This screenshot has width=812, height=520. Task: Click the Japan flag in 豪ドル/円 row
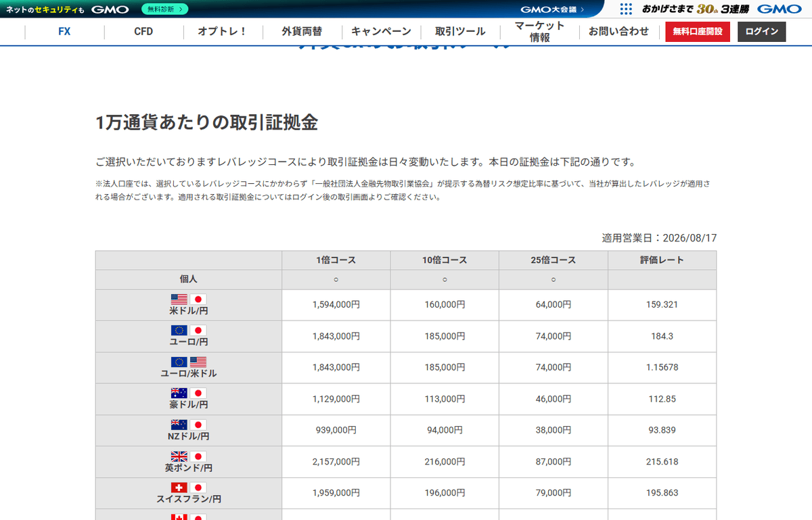click(198, 393)
